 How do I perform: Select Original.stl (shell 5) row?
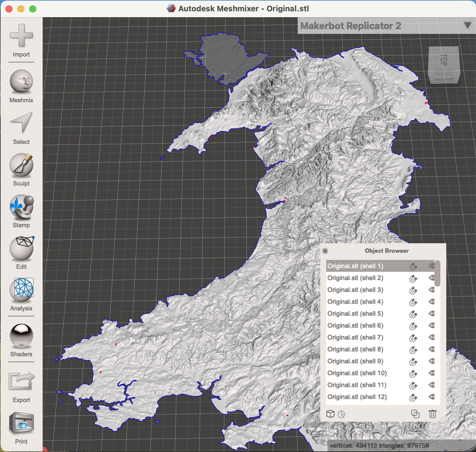380,313
